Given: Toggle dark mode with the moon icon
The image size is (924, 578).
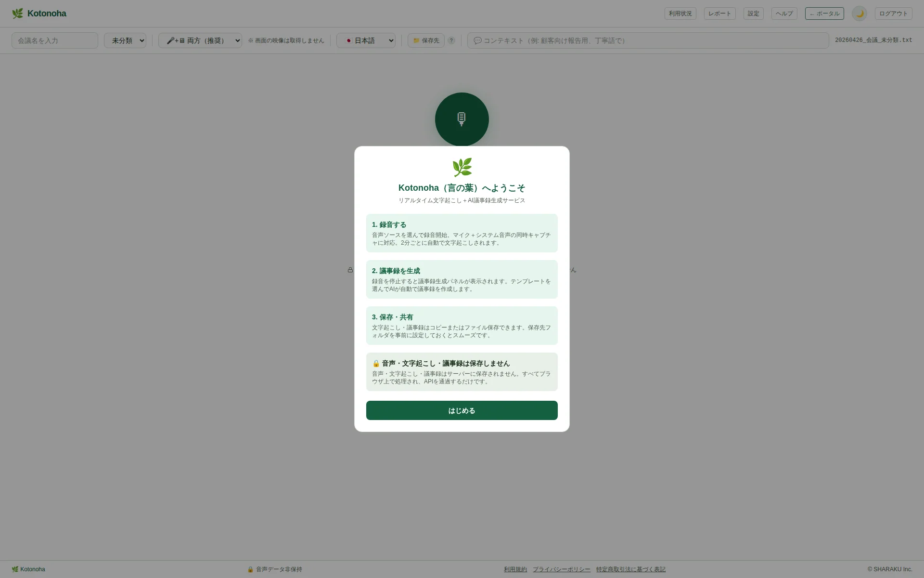Looking at the screenshot, I should point(859,13).
